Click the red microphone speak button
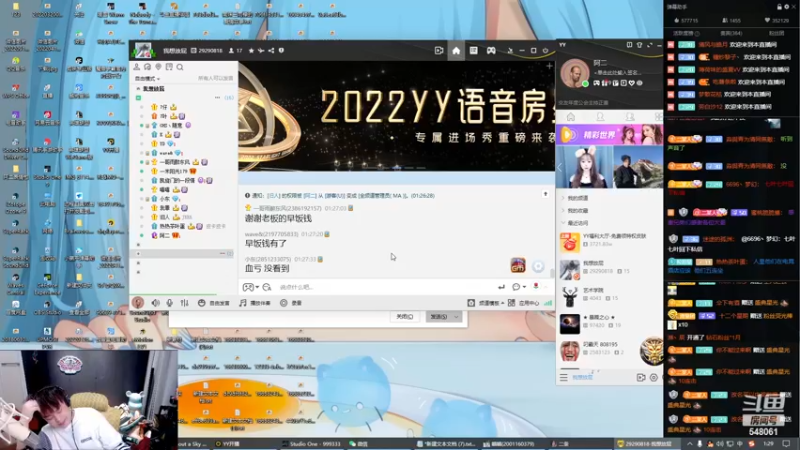This screenshot has width=800, height=450. (137, 303)
